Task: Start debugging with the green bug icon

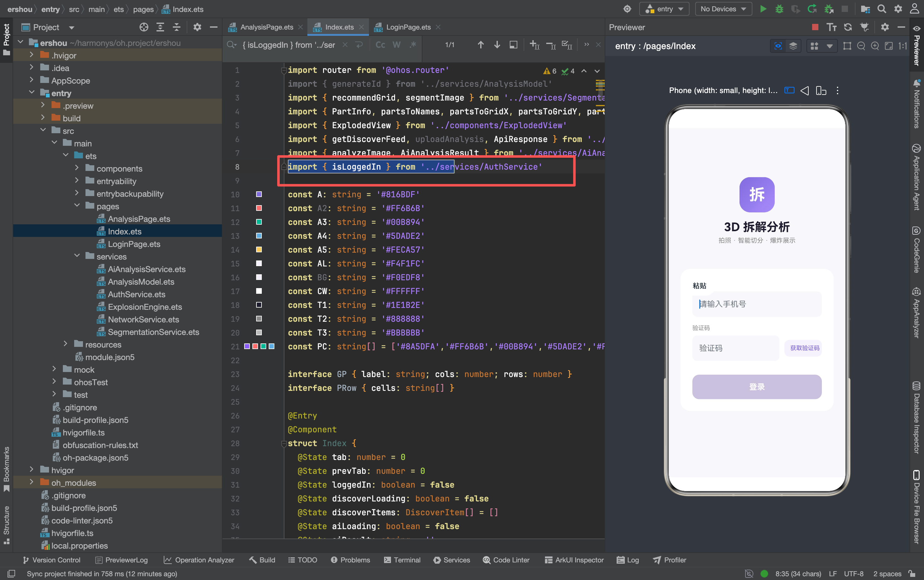Action: click(x=779, y=9)
